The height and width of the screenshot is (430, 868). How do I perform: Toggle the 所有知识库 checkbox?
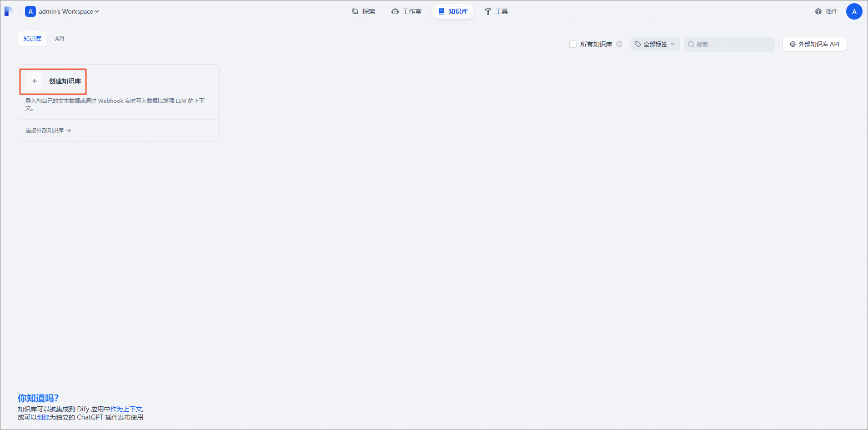[573, 44]
